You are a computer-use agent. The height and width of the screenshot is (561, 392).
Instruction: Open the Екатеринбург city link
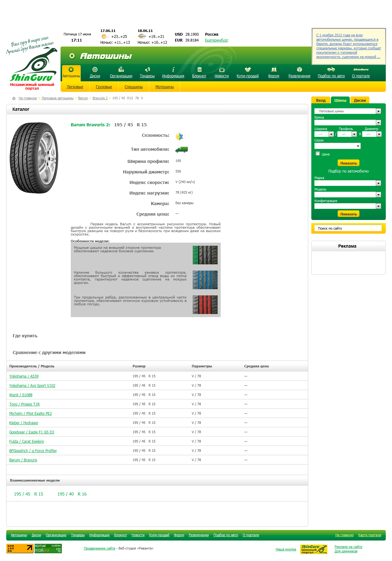217,40
